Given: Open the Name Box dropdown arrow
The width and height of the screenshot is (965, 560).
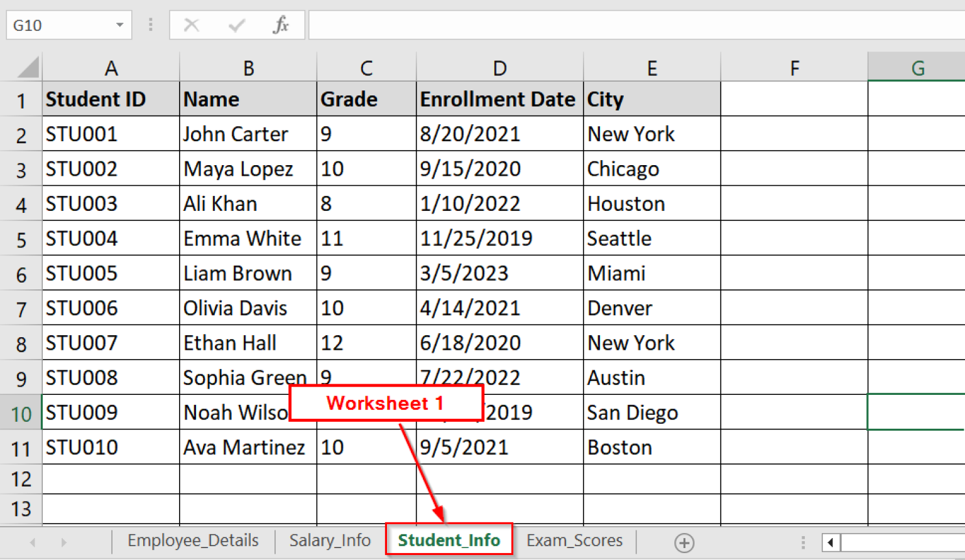Looking at the screenshot, I should 118,25.
